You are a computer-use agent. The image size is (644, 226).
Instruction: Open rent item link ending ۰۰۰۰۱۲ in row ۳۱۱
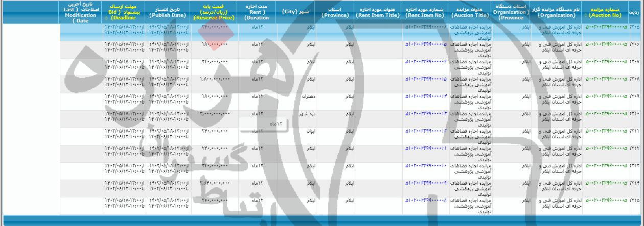(426, 131)
